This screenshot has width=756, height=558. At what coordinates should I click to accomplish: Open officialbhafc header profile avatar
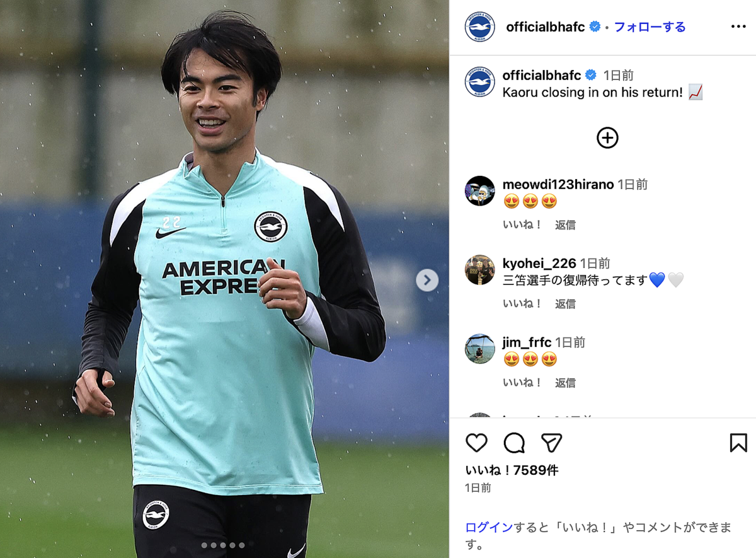[479, 27]
